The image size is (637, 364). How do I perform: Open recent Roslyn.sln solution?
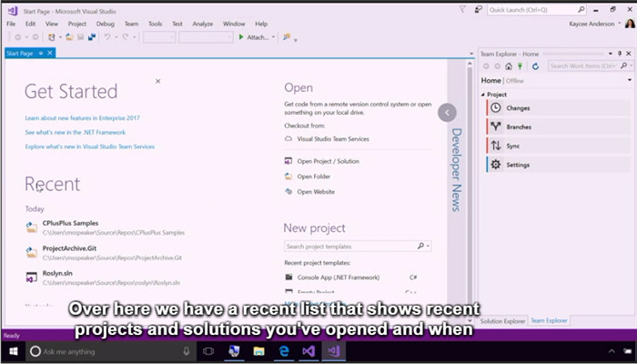coord(103,278)
